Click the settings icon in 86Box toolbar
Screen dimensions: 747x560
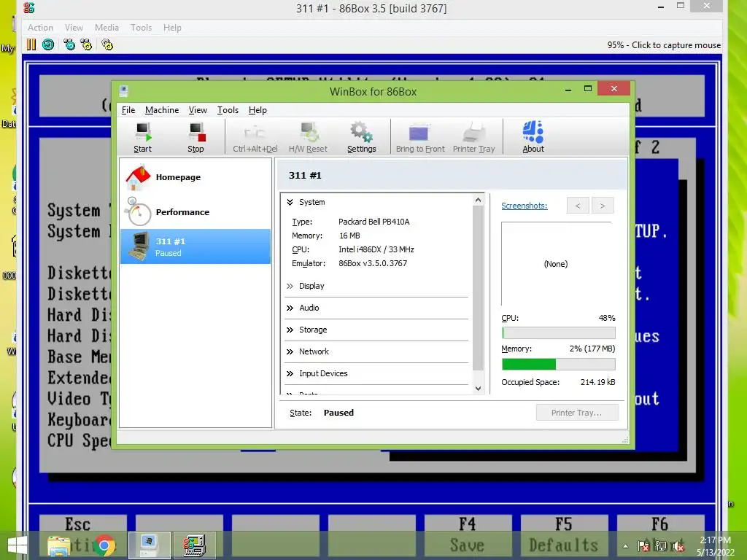(x=108, y=44)
